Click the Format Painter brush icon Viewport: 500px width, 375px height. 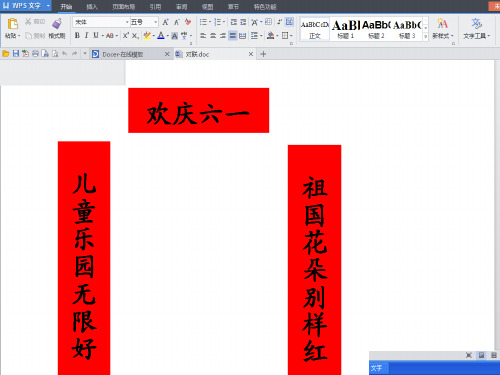coord(57,23)
